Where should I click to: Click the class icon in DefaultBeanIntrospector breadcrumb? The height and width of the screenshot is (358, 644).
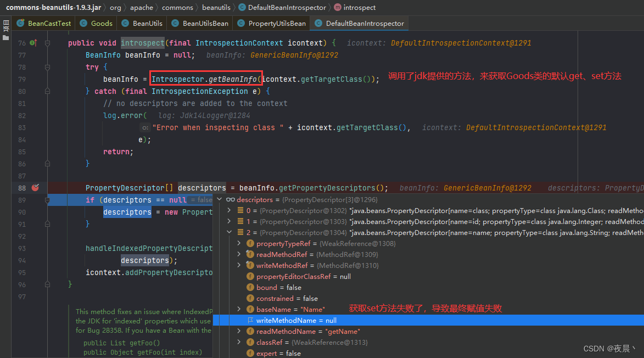coord(242,7)
